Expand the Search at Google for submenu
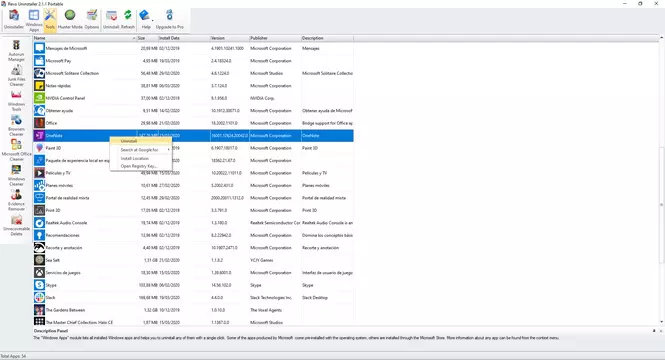The image size is (665, 360). [141, 150]
